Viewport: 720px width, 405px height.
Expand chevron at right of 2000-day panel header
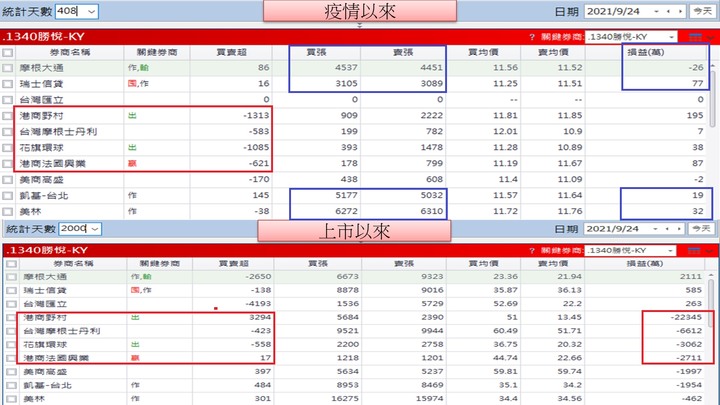709,251
